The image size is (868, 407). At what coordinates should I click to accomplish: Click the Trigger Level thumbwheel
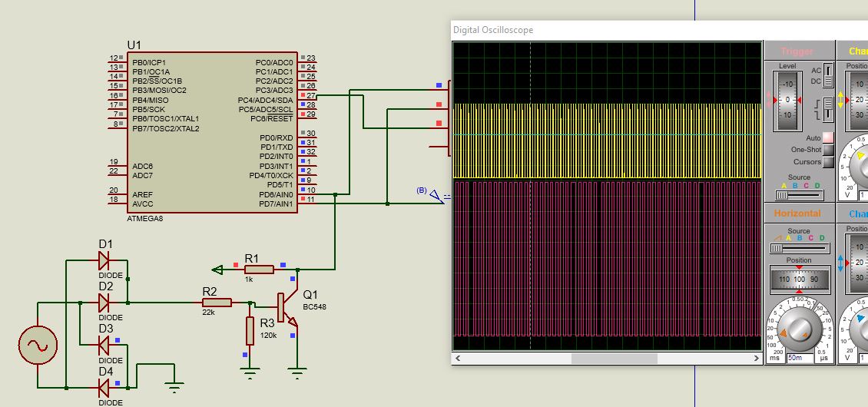(787, 101)
